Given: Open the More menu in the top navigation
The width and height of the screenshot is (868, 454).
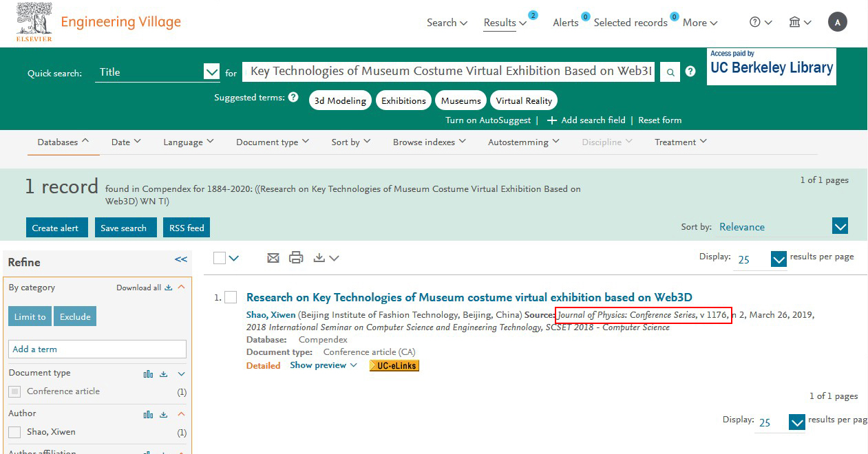Looking at the screenshot, I should [700, 23].
